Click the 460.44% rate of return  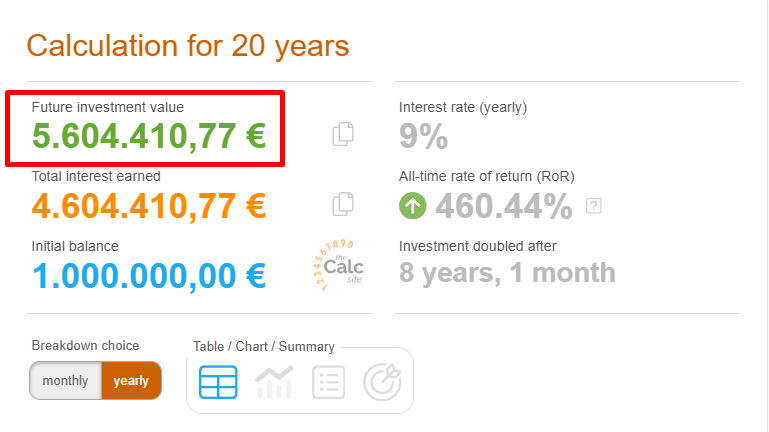[504, 206]
